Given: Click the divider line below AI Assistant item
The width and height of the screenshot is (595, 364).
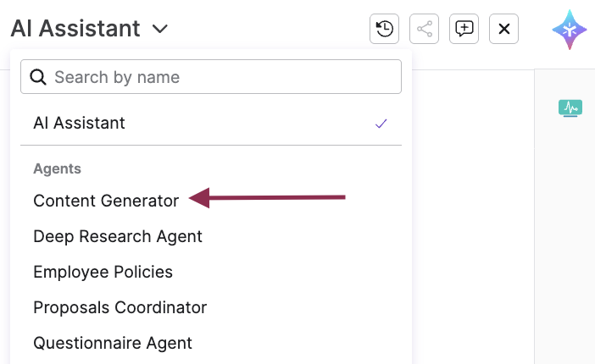Looking at the screenshot, I should click(211, 146).
